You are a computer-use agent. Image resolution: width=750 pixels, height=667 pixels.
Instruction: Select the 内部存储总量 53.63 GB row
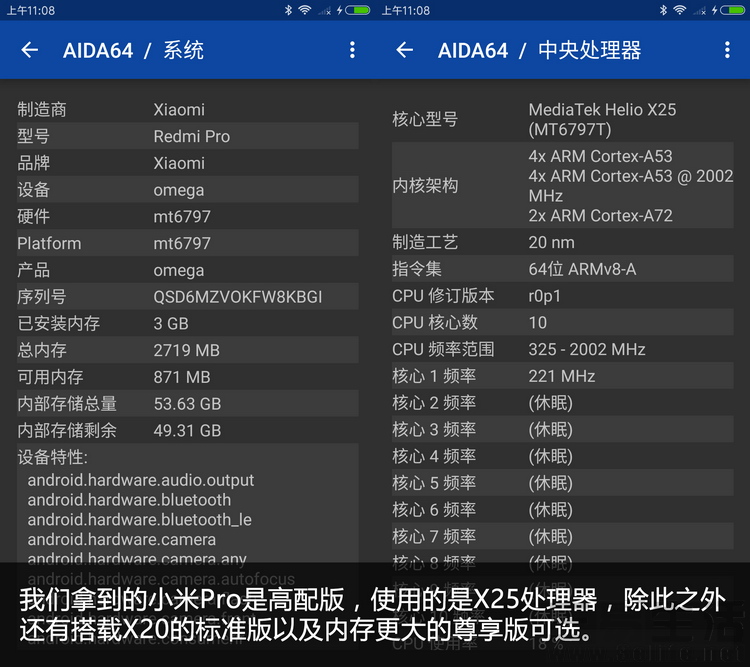tap(188, 404)
